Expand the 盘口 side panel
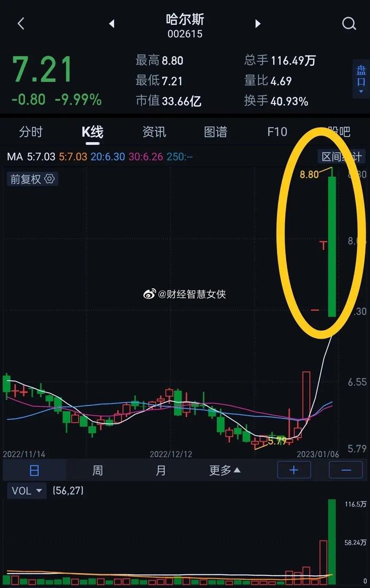This screenshot has height=588, width=370. coord(361,79)
